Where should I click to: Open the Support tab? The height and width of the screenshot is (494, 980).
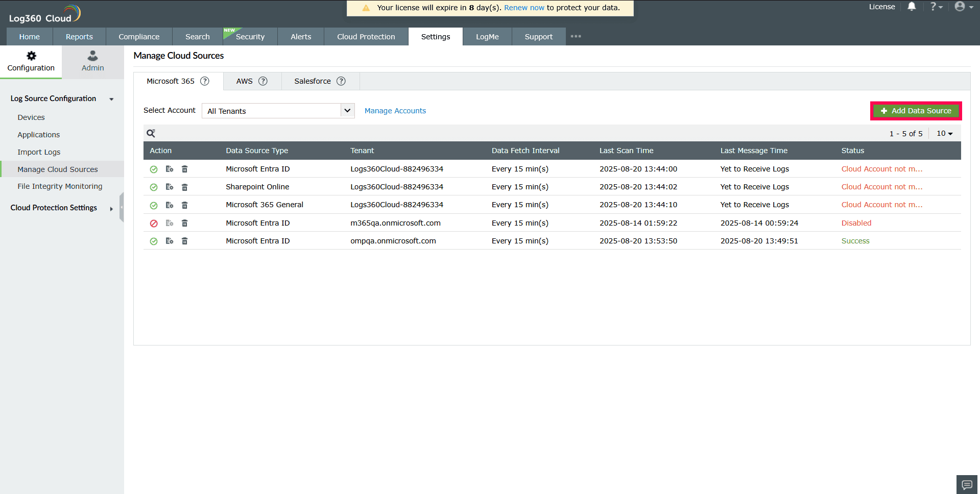[x=539, y=37]
